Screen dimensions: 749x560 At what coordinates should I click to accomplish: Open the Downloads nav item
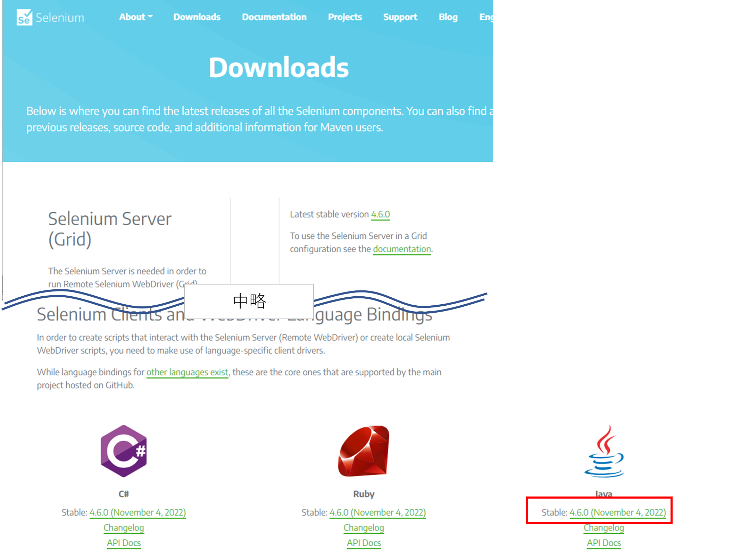[x=197, y=17]
